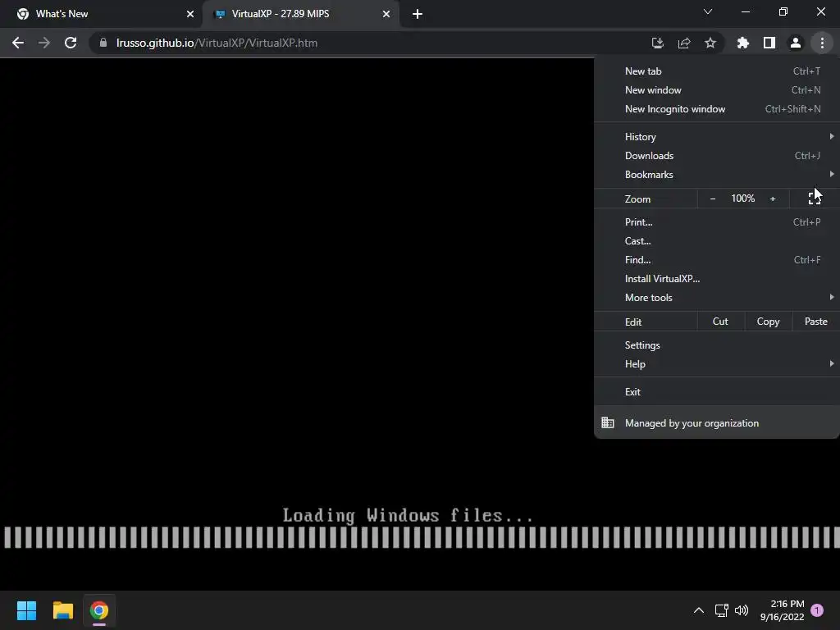View site info via the lock icon
Screen dimensions: 840x630
pyautogui.click(x=103, y=43)
